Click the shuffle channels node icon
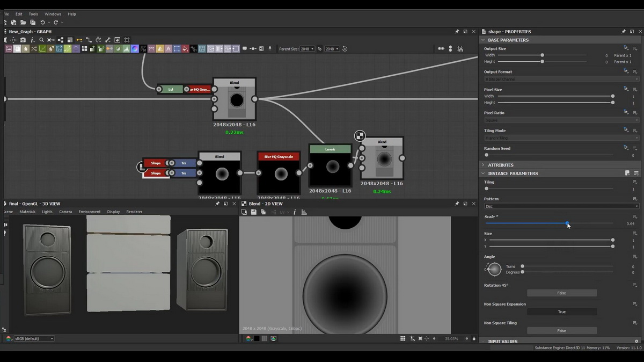This screenshot has width=644, height=362. point(34,49)
